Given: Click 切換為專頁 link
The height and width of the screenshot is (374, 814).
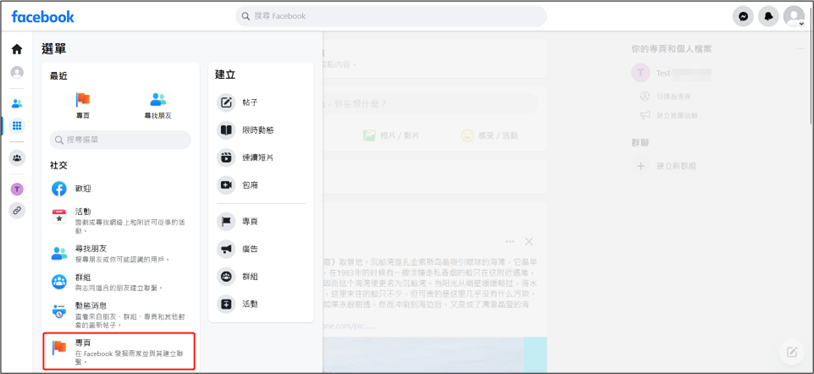Looking at the screenshot, I should pos(665,96).
